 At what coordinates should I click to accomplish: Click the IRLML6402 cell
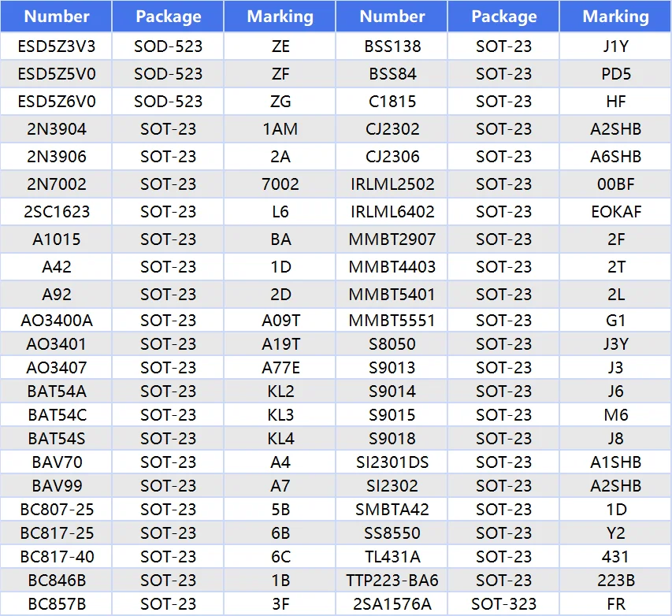[x=392, y=212]
